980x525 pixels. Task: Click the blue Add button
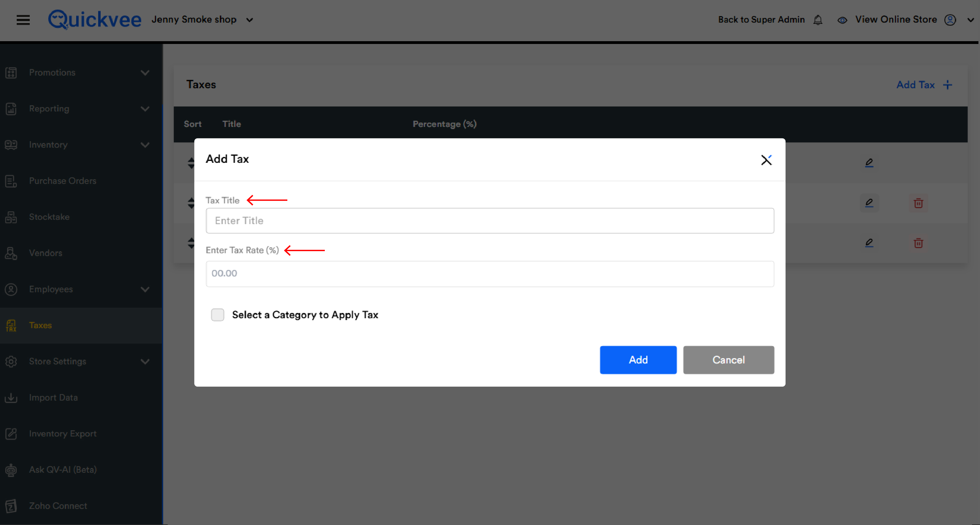[638, 360]
